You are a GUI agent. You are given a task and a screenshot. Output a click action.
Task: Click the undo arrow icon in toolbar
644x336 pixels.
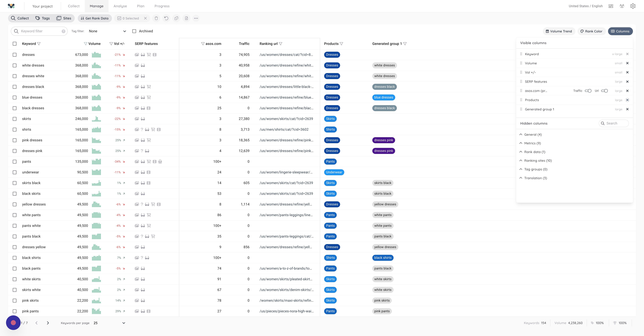pos(166,18)
